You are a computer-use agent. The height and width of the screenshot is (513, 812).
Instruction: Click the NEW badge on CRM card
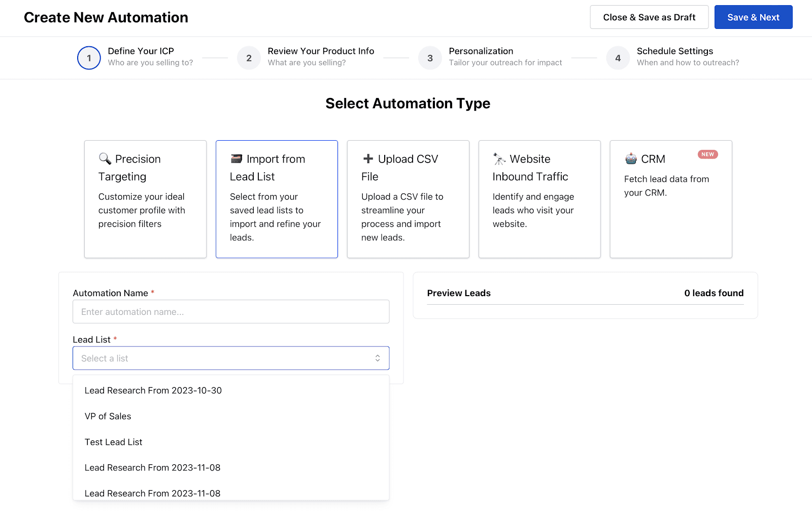[707, 154]
